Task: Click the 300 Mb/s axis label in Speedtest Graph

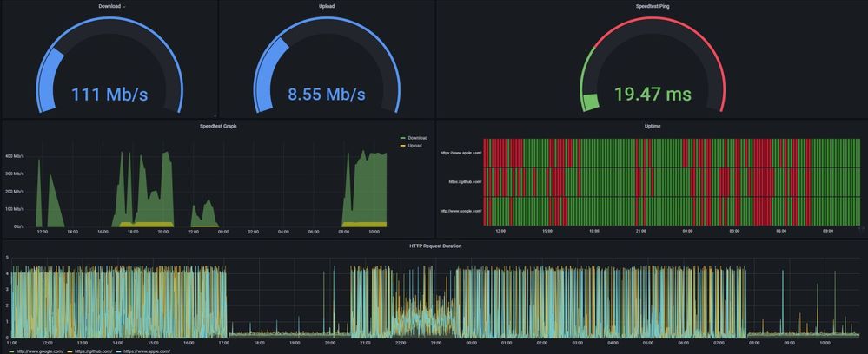Action: click(x=16, y=174)
